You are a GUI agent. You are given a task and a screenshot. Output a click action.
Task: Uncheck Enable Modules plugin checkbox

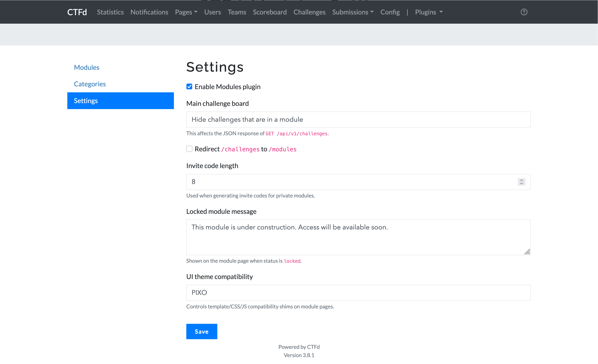click(x=189, y=87)
